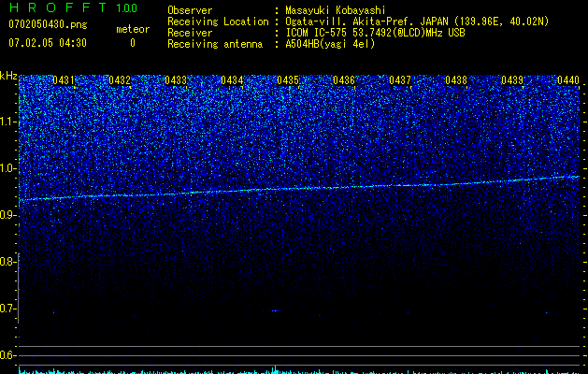Viewport: 588px width, 374px height.
Task: Click the meteor count value 0
Action: click(133, 43)
